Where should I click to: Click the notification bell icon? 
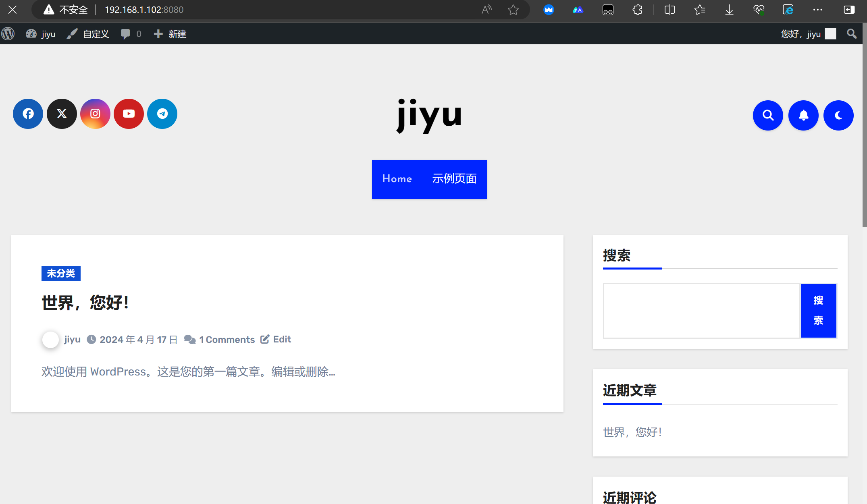(803, 116)
